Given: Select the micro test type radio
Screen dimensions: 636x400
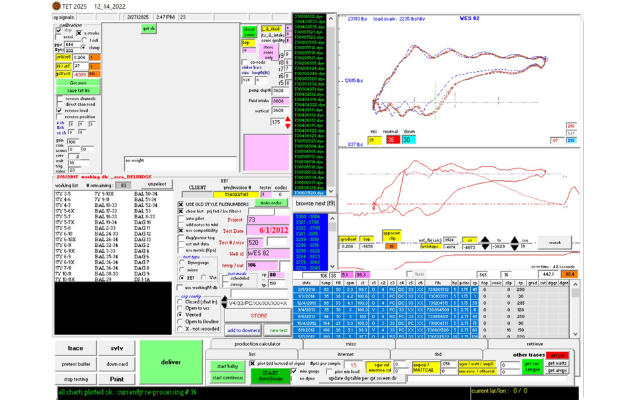Looking at the screenshot, I should (182, 270).
